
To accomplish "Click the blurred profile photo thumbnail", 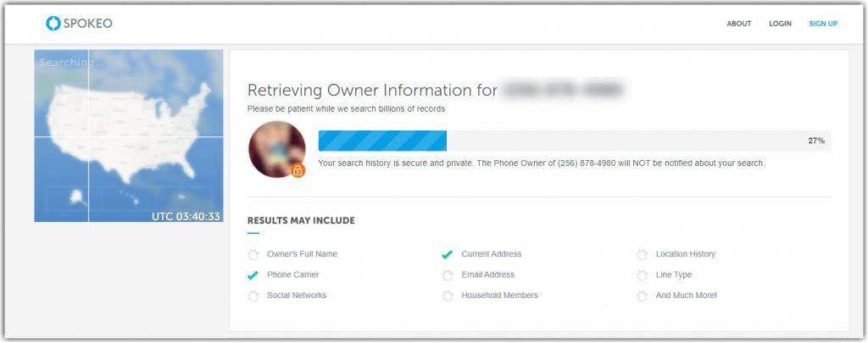I will (277, 149).
